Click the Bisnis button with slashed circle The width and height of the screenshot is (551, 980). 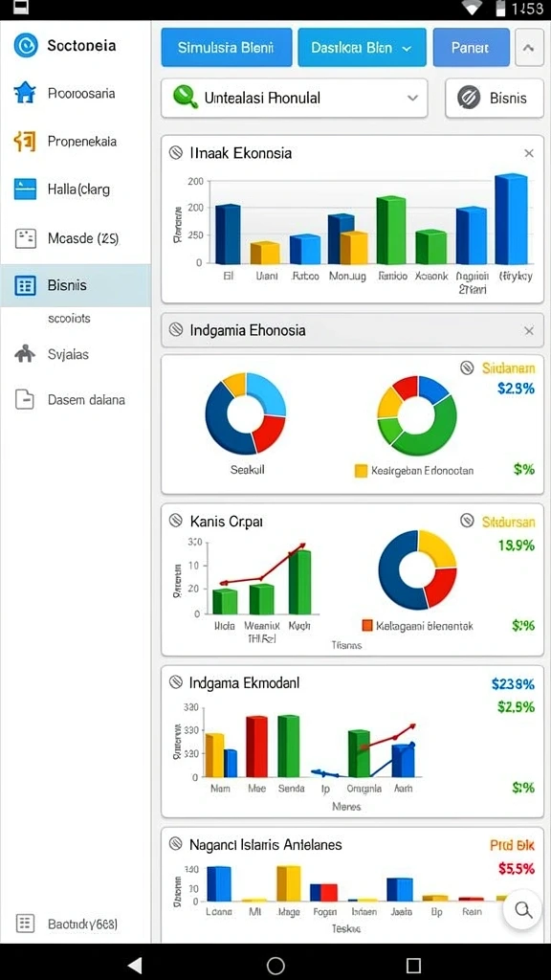pos(495,99)
